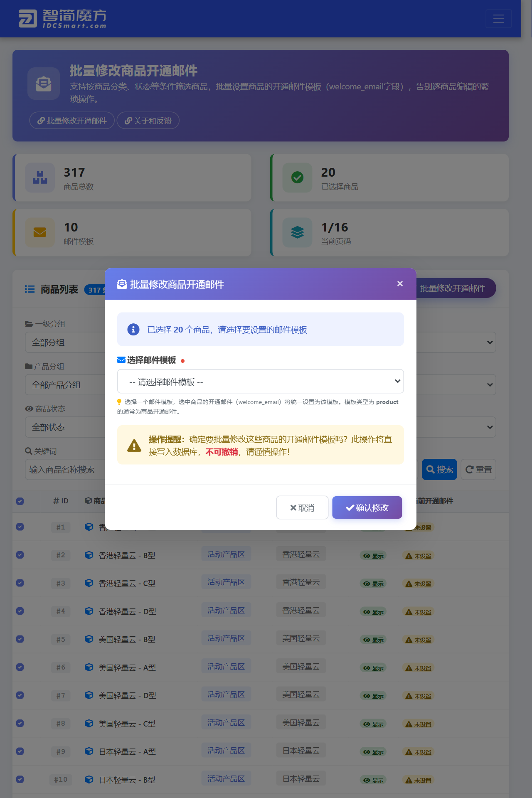Click the cube icon of 日本轻量云 - B型

click(89, 780)
